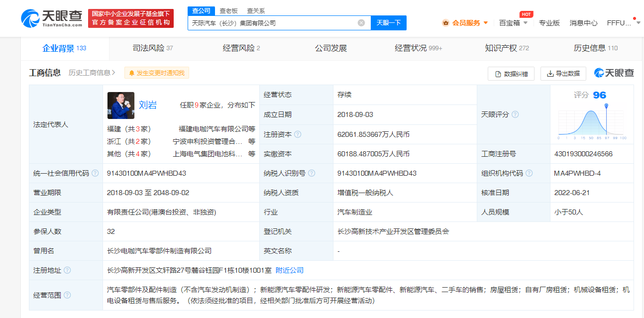Click 组织机构代码 value MA4PWHBD-4
Viewport: 644px width, 318px height.
point(577,173)
